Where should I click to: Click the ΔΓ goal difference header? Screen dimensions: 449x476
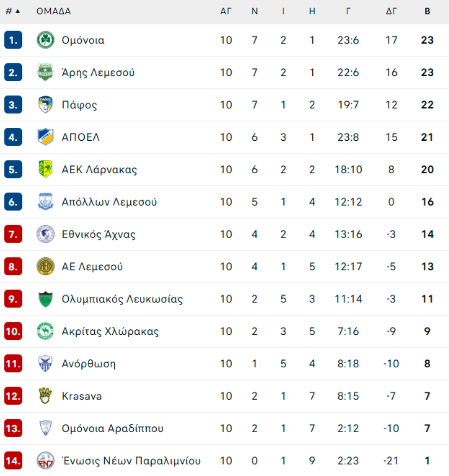(x=392, y=11)
